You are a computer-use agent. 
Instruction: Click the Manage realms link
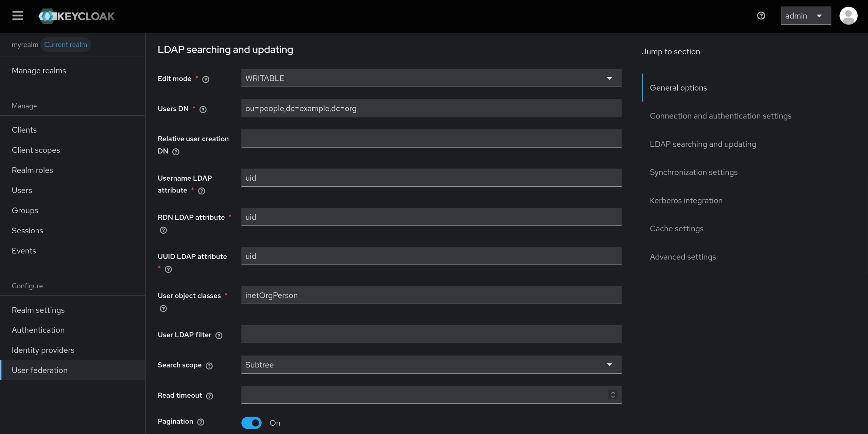pyautogui.click(x=39, y=70)
